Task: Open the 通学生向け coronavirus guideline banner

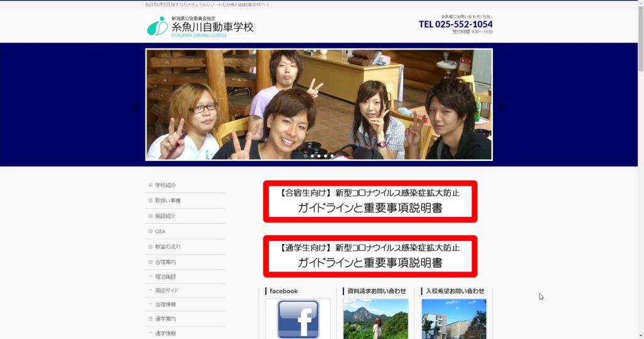Action: coord(370,256)
